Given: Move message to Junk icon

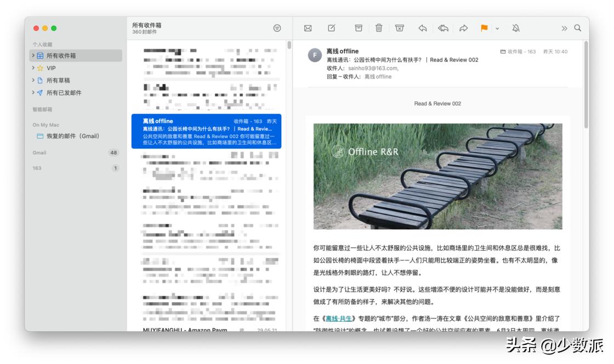Looking at the screenshot, I should tap(400, 28).
